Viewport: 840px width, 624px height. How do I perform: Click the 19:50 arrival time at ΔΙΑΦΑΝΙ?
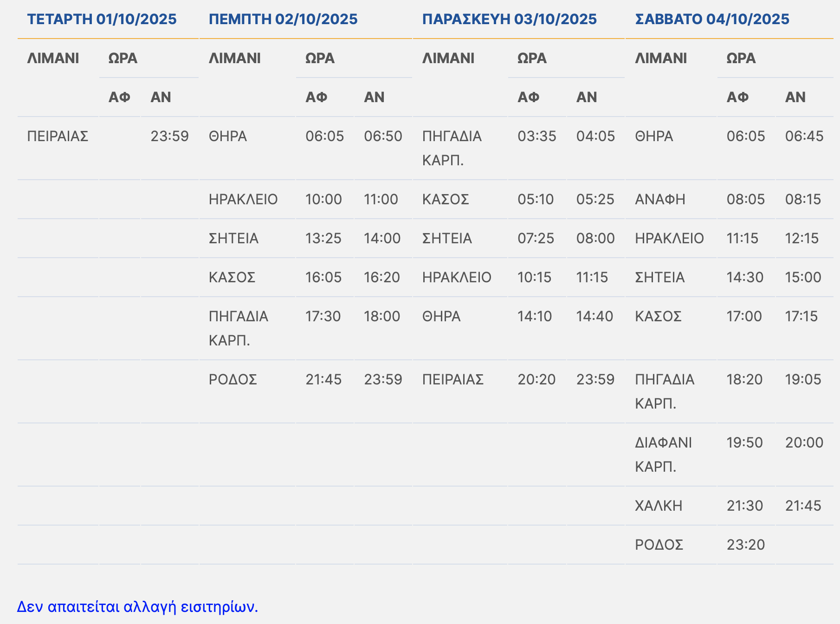pos(744,442)
